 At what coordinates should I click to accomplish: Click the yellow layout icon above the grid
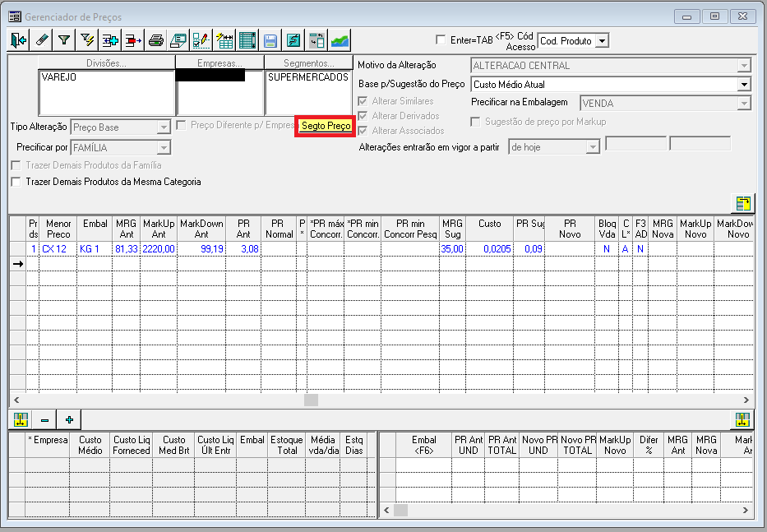[742, 203]
